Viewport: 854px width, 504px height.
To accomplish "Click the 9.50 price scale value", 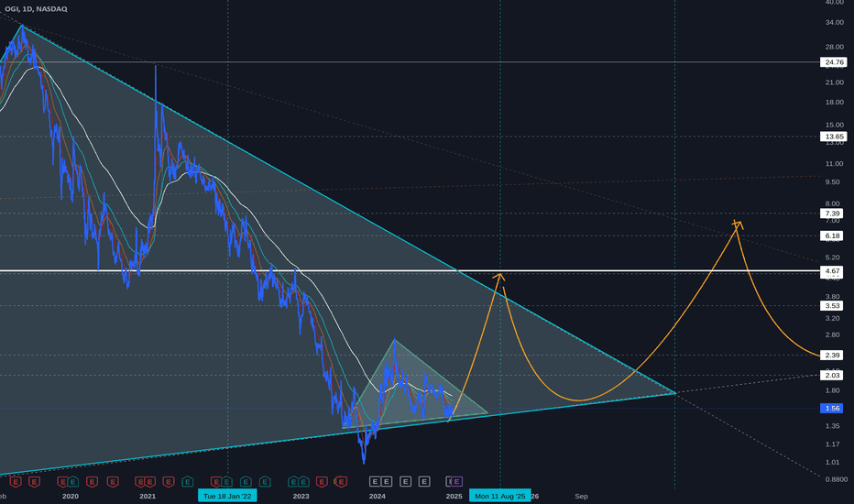I will [x=832, y=182].
